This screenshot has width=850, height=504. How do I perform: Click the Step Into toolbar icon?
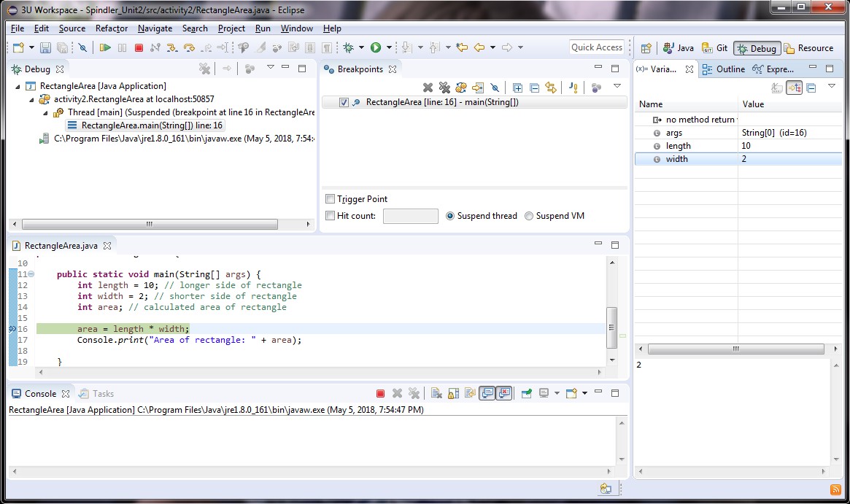(x=171, y=47)
